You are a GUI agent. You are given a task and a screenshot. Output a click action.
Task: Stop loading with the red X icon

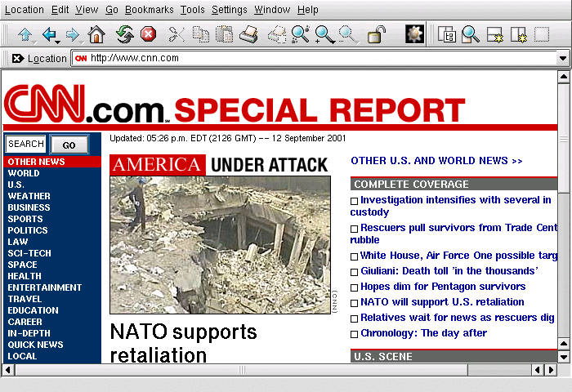click(x=148, y=34)
